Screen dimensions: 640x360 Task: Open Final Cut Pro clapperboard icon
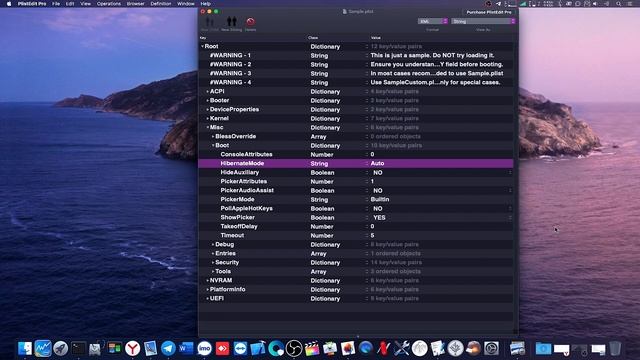point(312,349)
